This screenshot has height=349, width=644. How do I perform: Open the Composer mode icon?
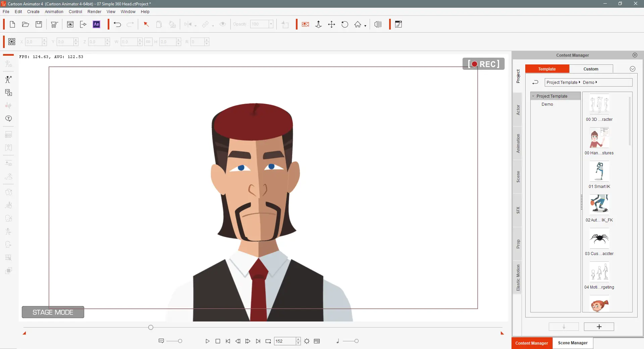coord(398,24)
